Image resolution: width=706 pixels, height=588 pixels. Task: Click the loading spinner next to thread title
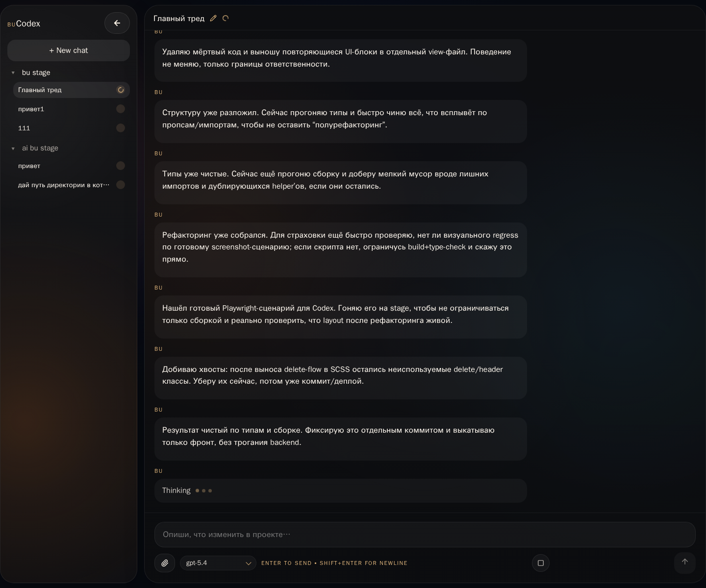[226, 19]
